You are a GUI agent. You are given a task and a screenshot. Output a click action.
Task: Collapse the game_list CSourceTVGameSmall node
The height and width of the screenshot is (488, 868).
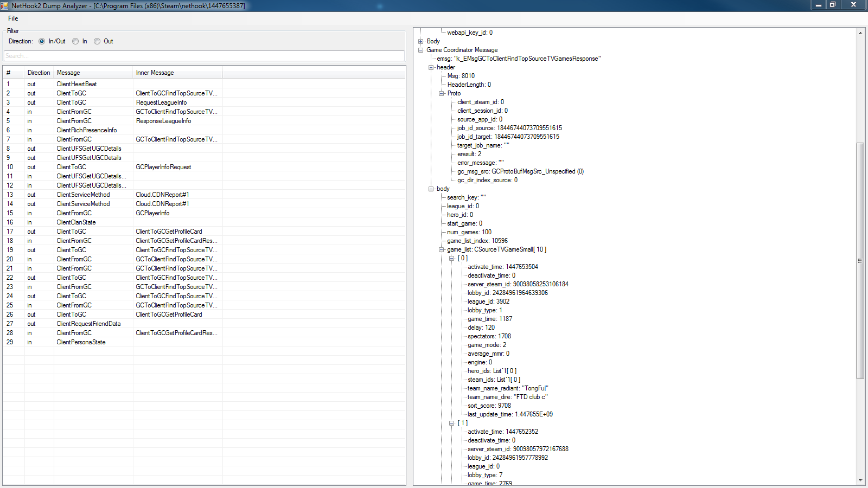pyautogui.click(x=442, y=249)
